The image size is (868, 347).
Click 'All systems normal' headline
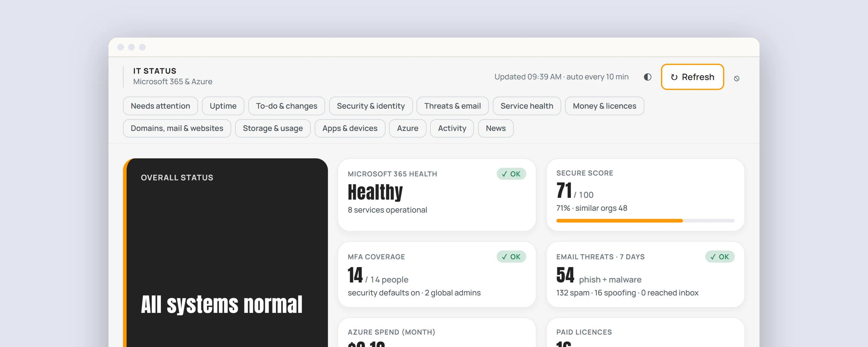[222, 304]
